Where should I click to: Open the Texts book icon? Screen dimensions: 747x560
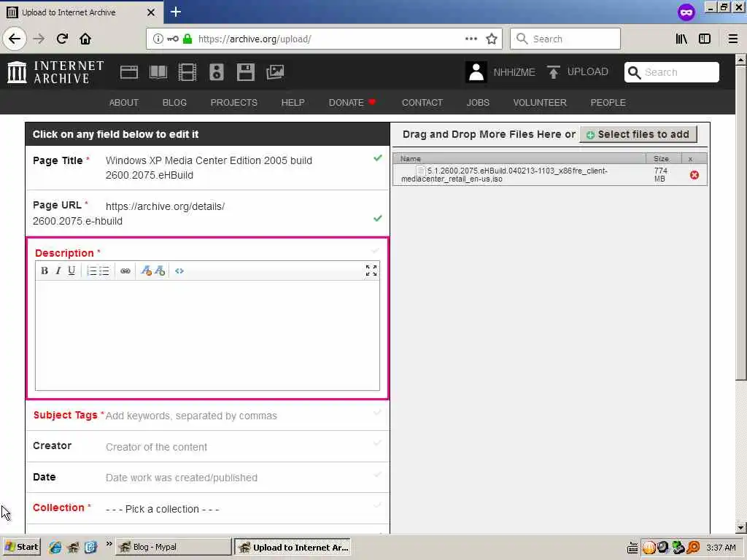coord(158,72)
